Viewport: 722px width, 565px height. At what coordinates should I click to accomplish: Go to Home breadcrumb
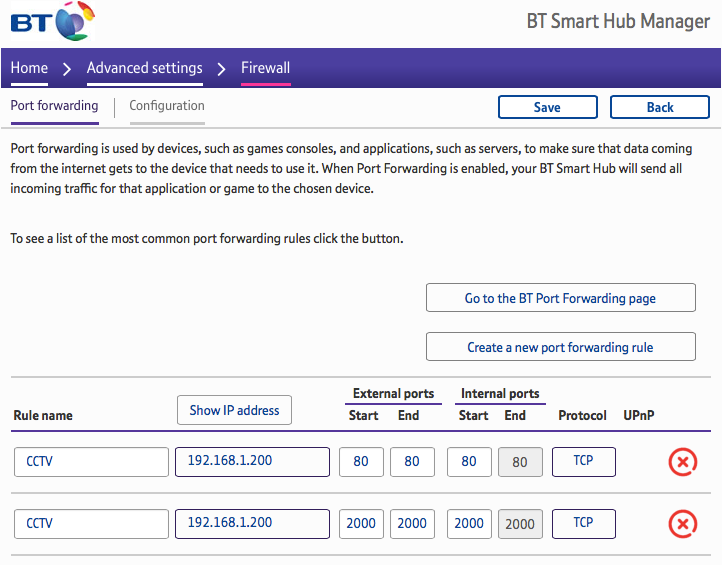pos(29,68)
